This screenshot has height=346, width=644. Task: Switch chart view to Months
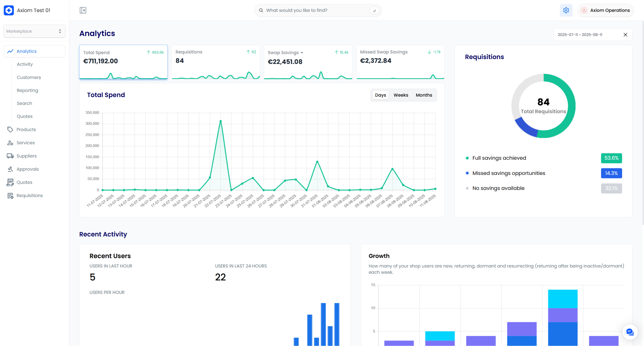[424, 95]
